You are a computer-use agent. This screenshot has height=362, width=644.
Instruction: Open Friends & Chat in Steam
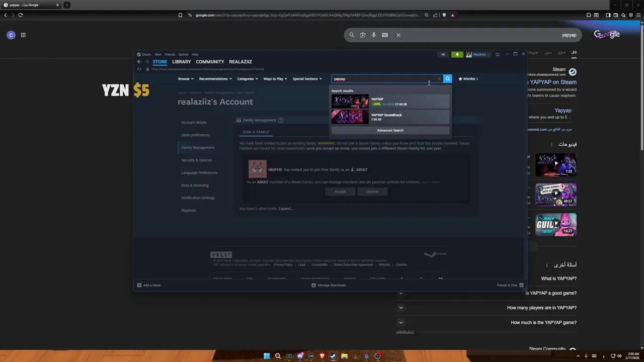(510, 285)
